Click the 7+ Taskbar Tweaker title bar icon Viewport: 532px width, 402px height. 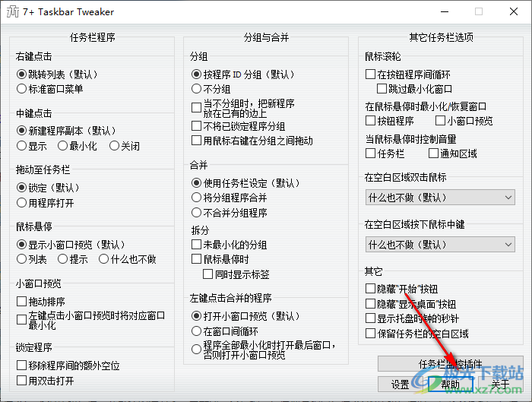tap(13, 11)
